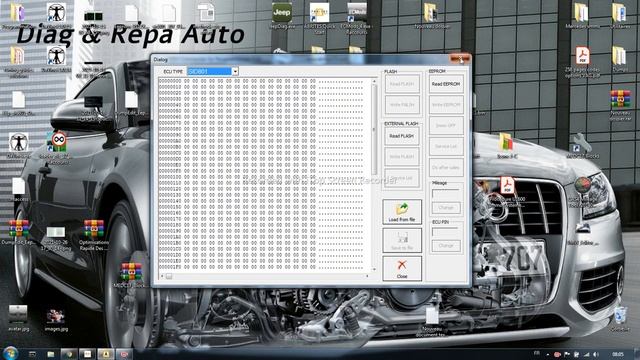Click the hex view scroll-down arrow
The height and width of the screenshot is (360, 640).
point(374,269)
